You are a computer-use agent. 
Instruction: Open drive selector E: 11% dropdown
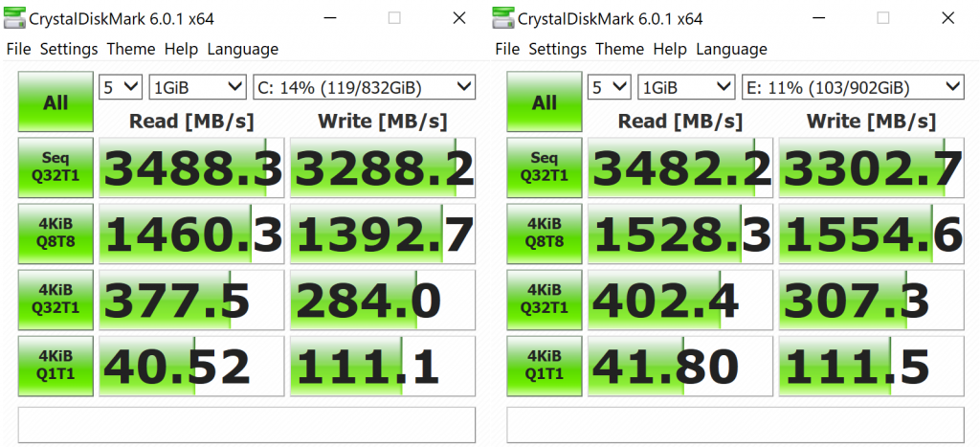click(853, 87)
